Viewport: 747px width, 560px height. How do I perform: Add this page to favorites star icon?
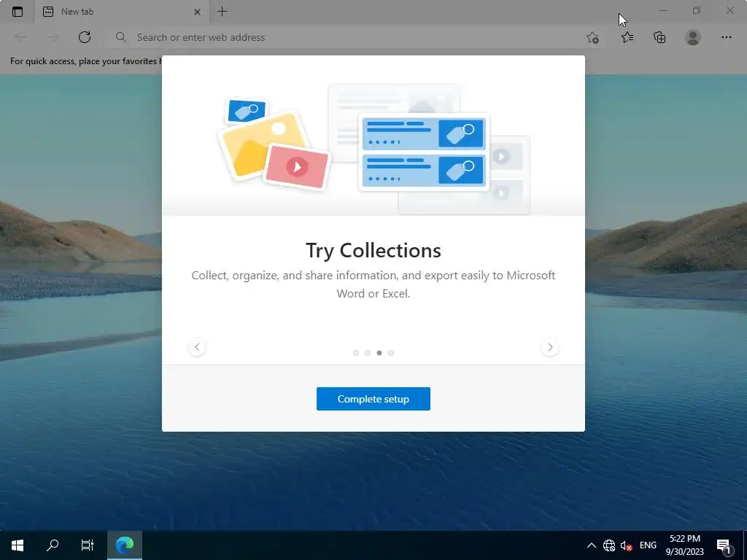(x=592, y=38)
